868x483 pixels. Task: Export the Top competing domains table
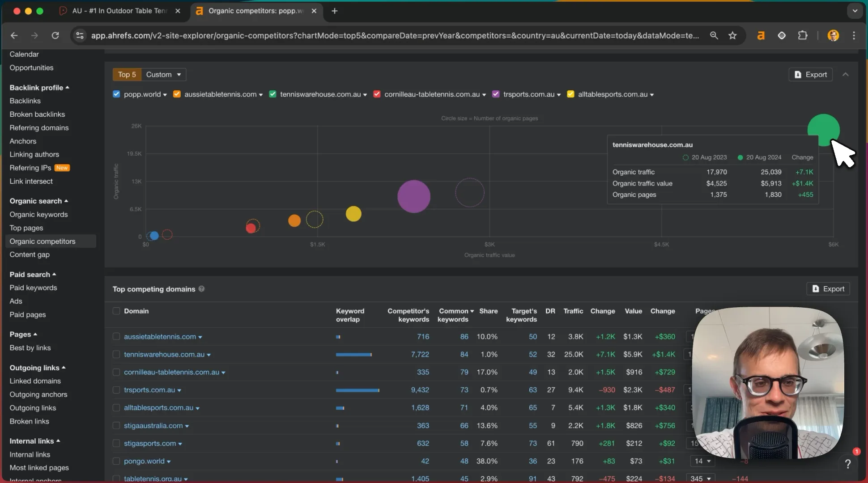828,289
